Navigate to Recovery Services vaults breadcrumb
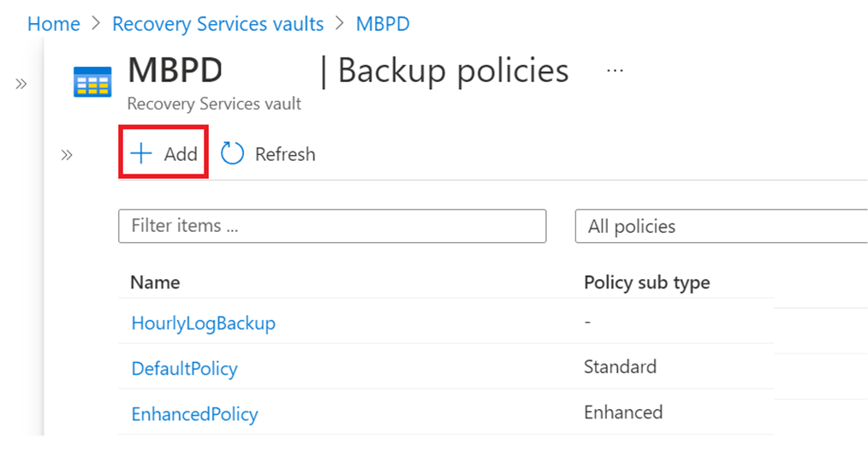The width and height of the screenshot is (868, 451). (218, 24)
